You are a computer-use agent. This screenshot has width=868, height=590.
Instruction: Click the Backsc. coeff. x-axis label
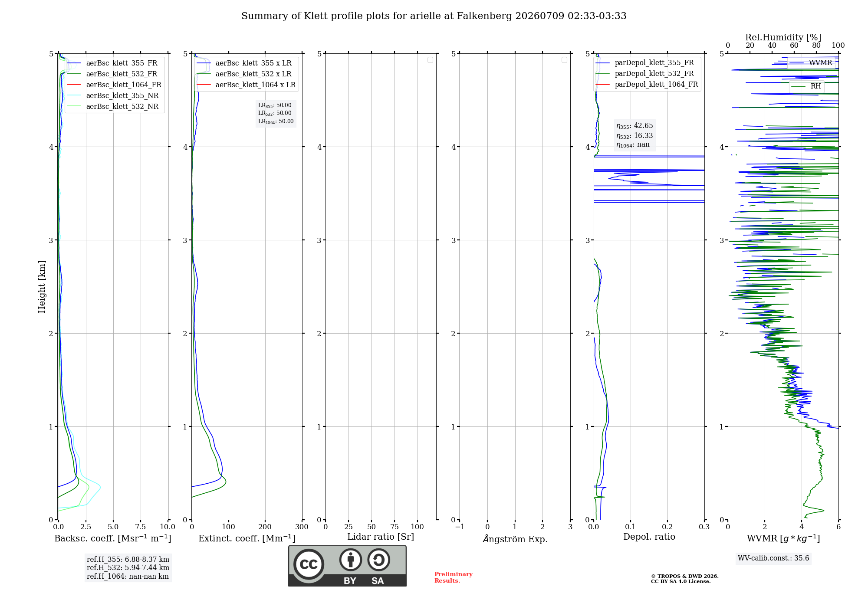[x=113, y=538]
